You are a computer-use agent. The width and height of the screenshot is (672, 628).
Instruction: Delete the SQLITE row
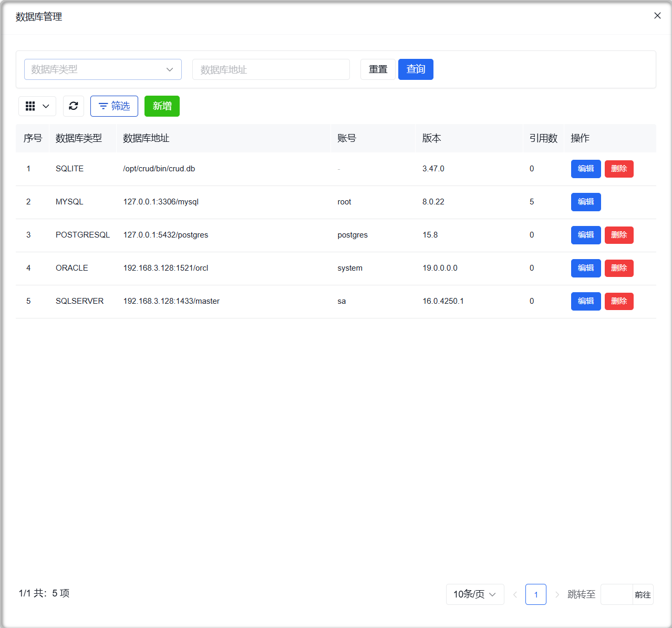(619, 169)
